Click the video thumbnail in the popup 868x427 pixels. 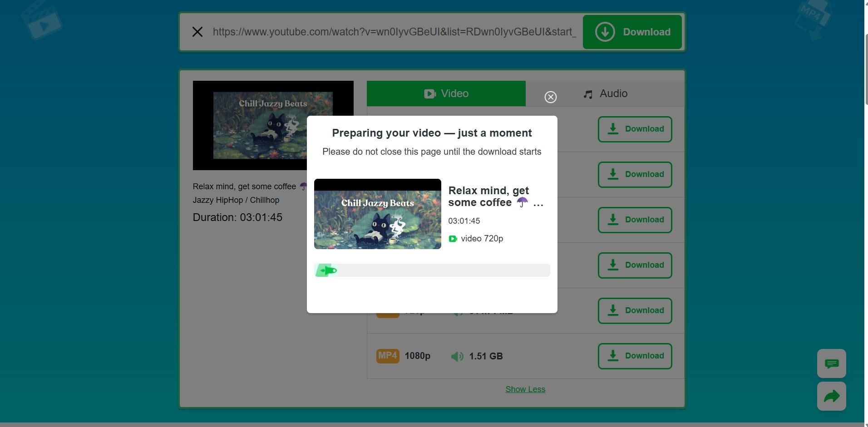(x=377, y=214)
